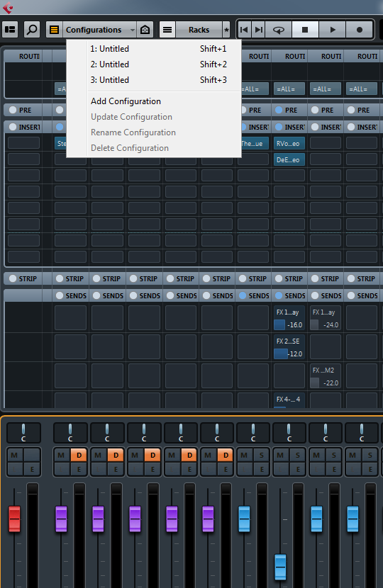
Task: Toggle INSERT rack on the red fader channel
Action: pos(13,127)
